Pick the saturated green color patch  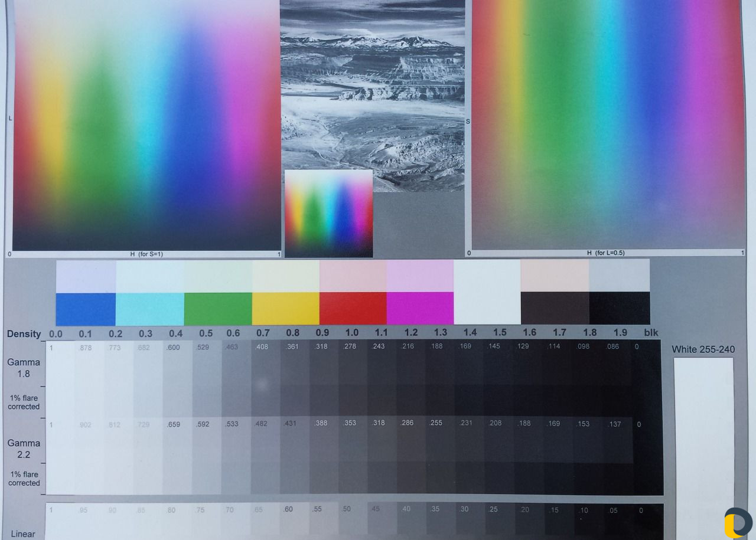tap(218, 309)
